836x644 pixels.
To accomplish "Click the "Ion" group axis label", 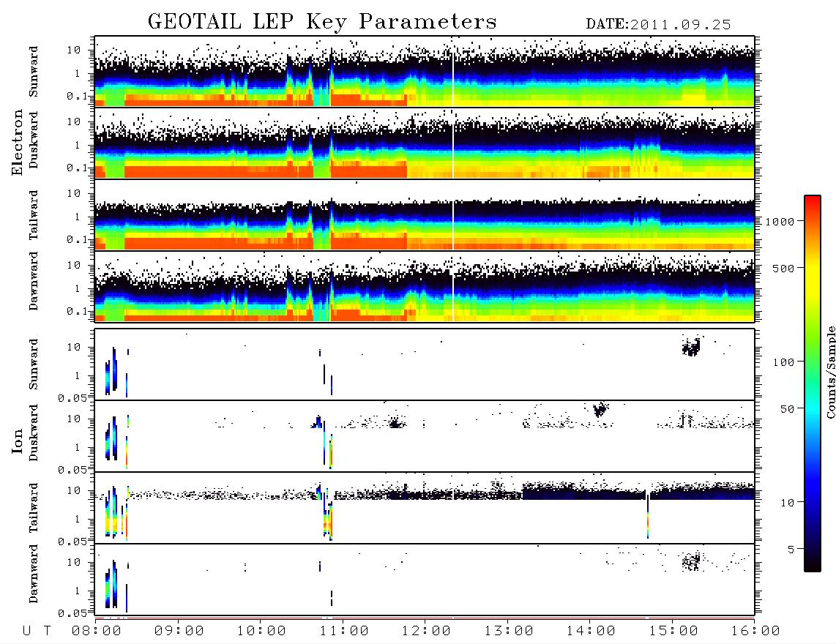I will (x=18, y=441).
